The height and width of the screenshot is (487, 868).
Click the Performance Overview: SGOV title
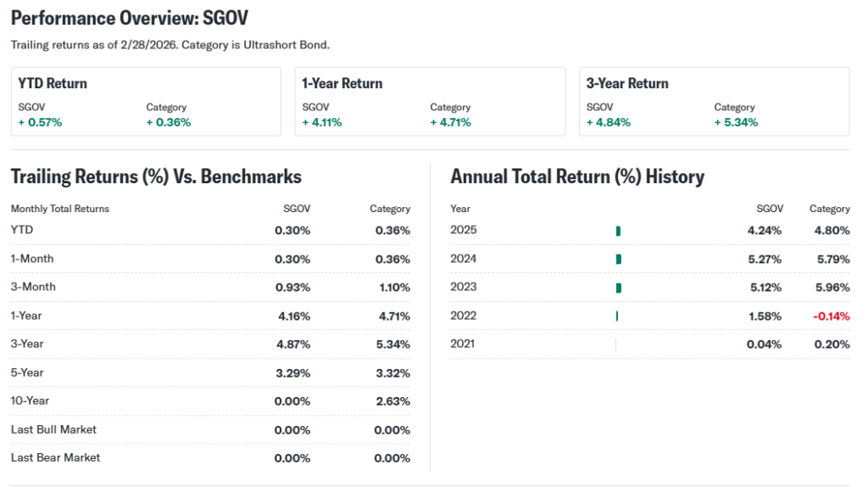[x=129, y=18]
